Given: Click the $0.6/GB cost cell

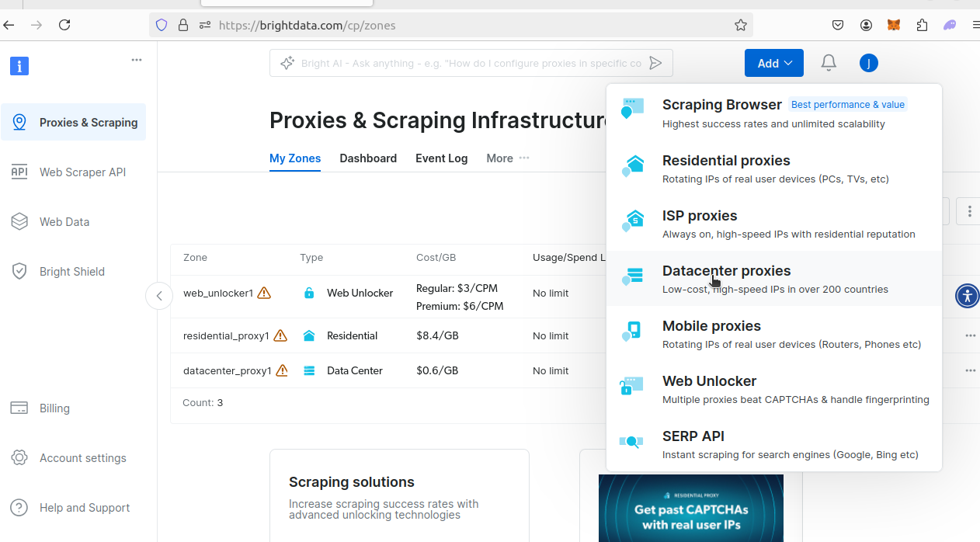Looking at the screenshot, I should tap(437, 370).
